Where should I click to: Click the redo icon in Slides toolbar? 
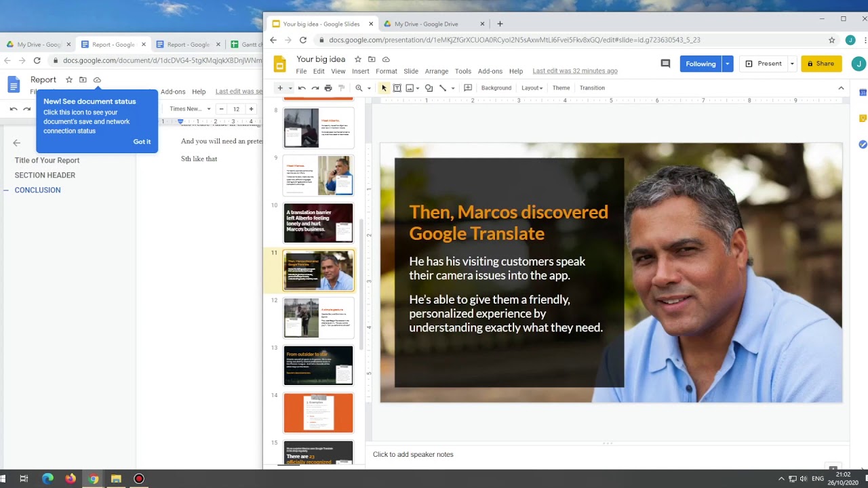point(315,88)
